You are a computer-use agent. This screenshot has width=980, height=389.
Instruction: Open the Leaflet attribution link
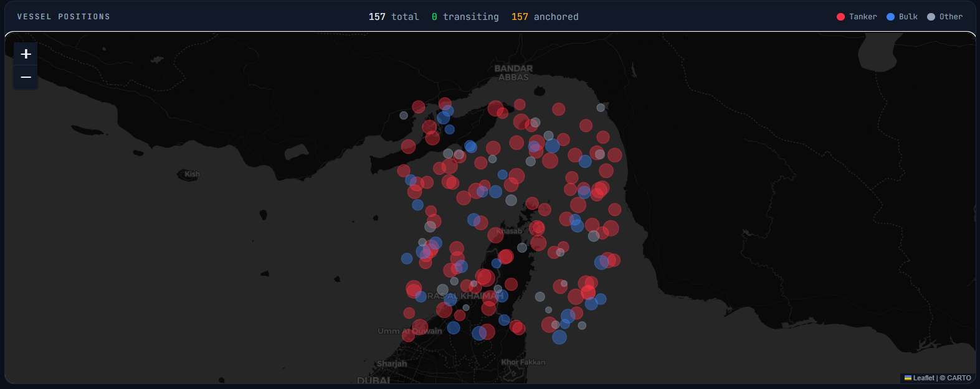point(923,378)
